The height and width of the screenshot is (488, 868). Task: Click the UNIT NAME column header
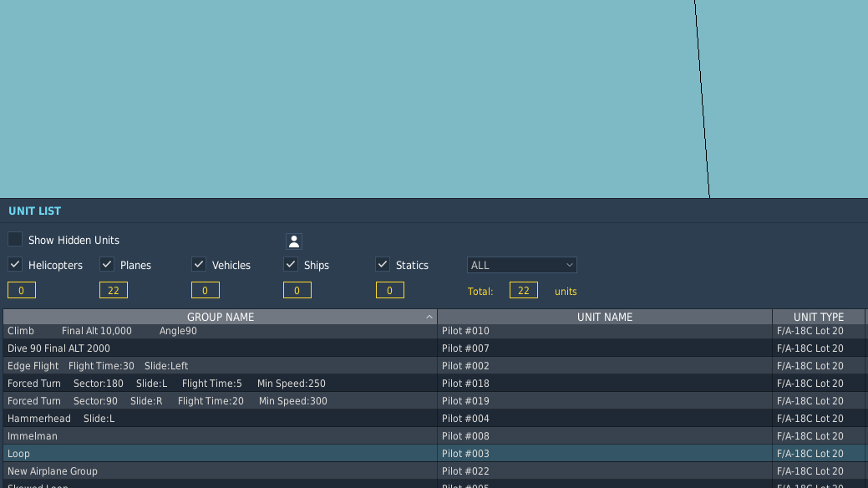coord(604,318)
